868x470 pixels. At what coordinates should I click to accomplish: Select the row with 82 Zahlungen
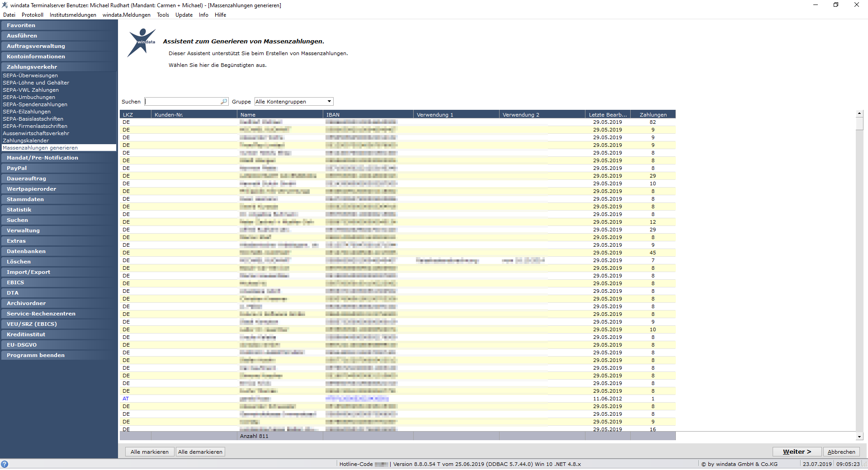[398, 122]
